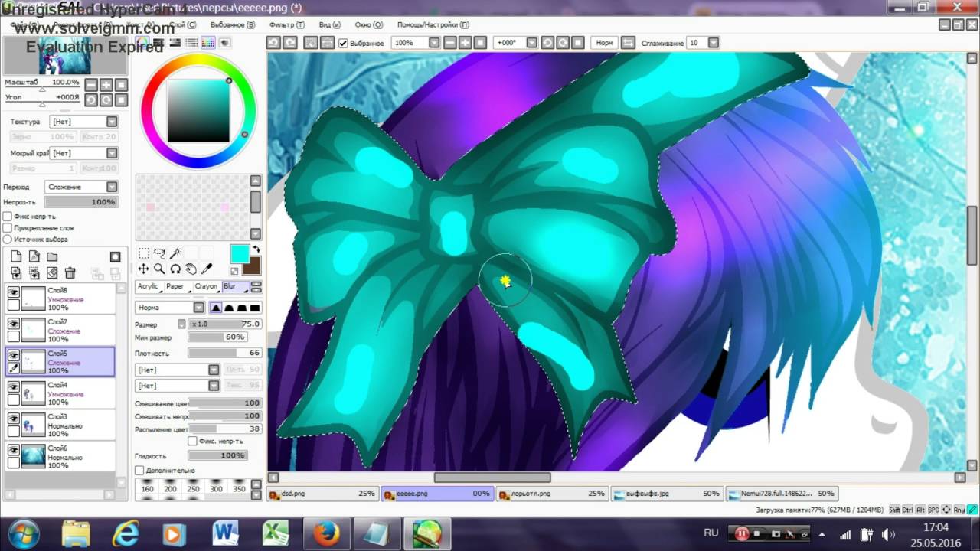This screenshot has height=551, width=980.
Task: Create a new layer folder
Action: 52,257
